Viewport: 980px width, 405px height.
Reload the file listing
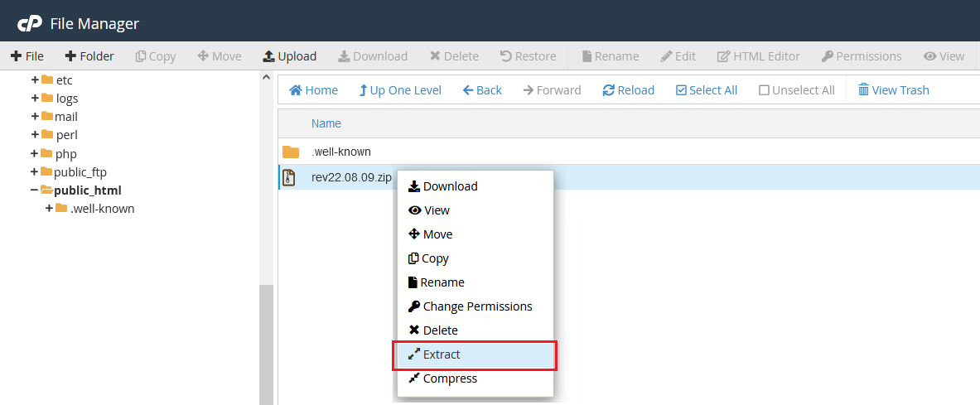628,90
